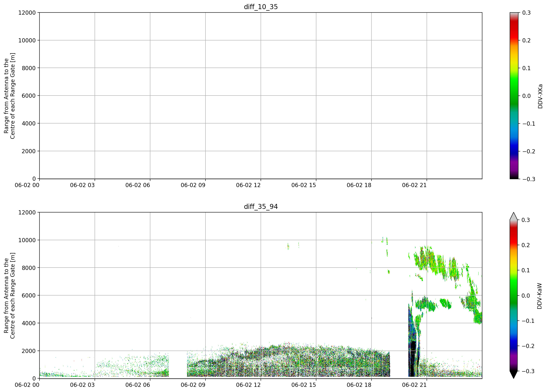The height and width of the screenshot is (392, 547).
Task: Click the 10000 y-tick in diff_35_94
Action: tap(27, 240)
